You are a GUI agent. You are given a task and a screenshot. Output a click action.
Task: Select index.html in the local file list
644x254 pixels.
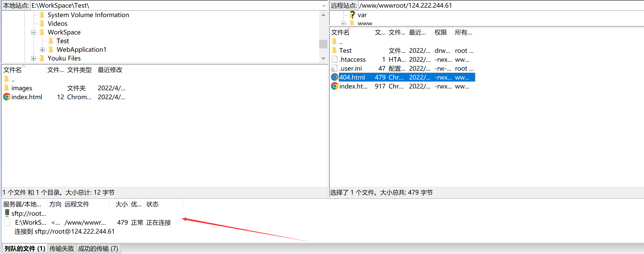[x=27, y=97]
